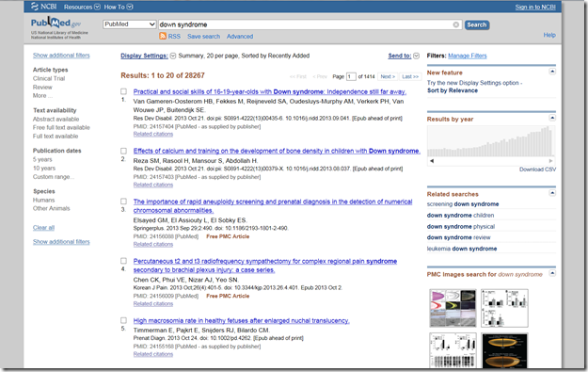Choose Custom range publication date
Viewport: 588px width, 372px height.
coord(54,177)
